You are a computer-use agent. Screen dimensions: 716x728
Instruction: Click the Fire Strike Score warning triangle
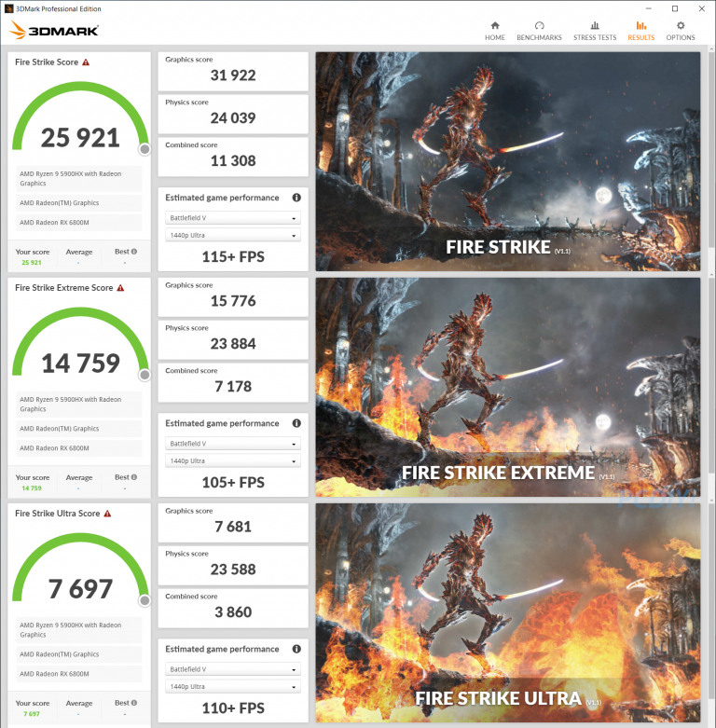click(86, 62)
